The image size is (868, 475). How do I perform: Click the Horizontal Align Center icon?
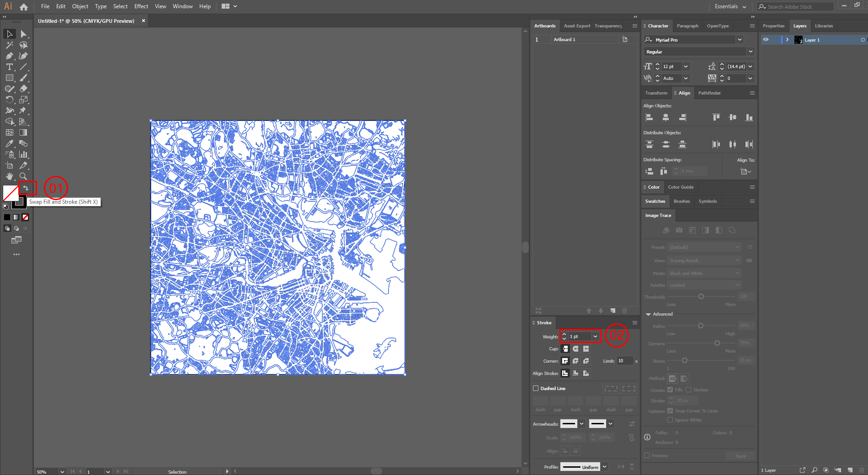[x=666, y=117]
